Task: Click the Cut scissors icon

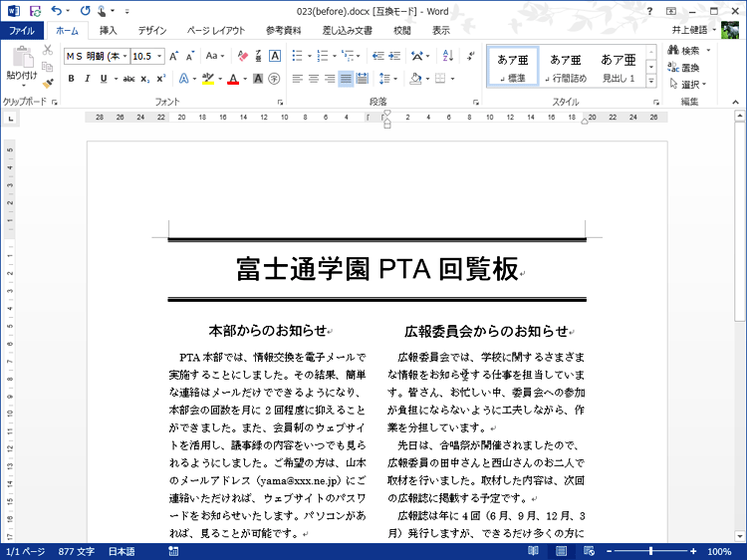Action: click(47, 50)
